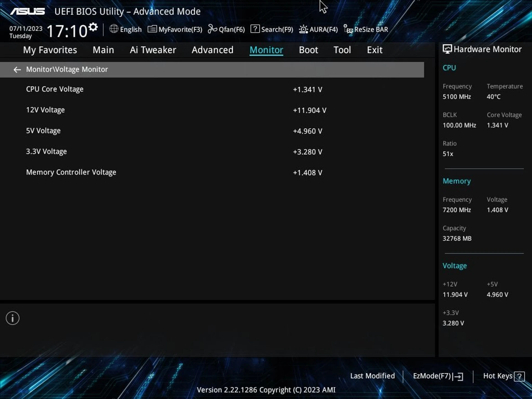Switch to EzMode(F7)
The width and height of the screenshot is (532, 399).
point(438,376)
